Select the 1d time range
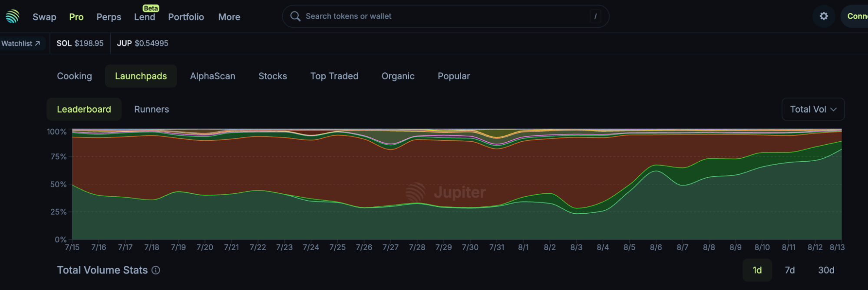868x290 pixels. [757, 270]
